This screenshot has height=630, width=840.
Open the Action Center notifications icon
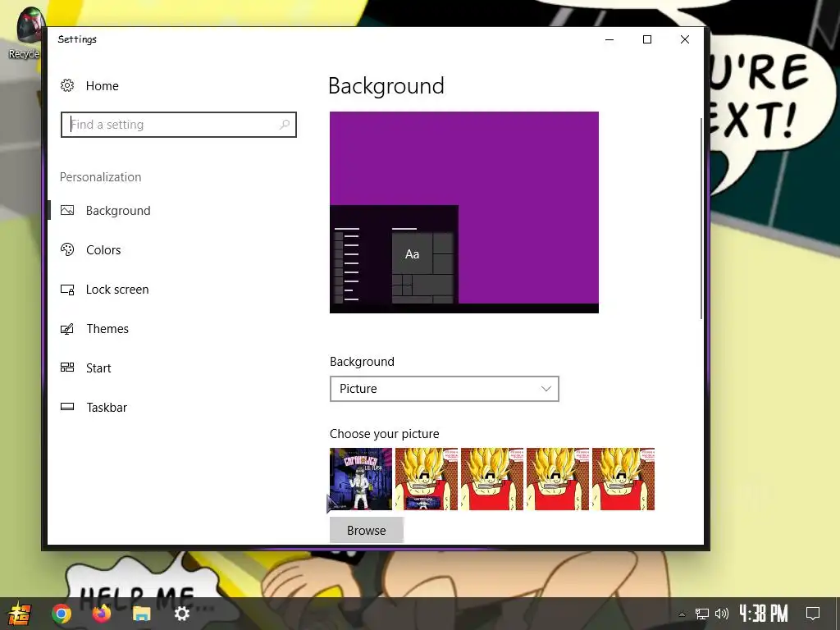[813, 614]
